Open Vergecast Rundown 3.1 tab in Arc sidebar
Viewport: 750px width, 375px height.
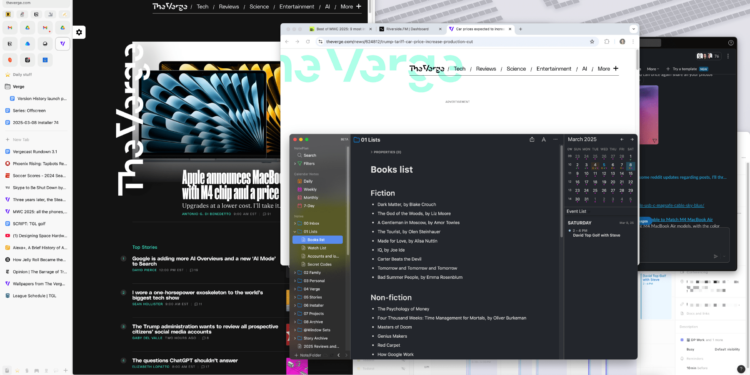tap(35, 151)
